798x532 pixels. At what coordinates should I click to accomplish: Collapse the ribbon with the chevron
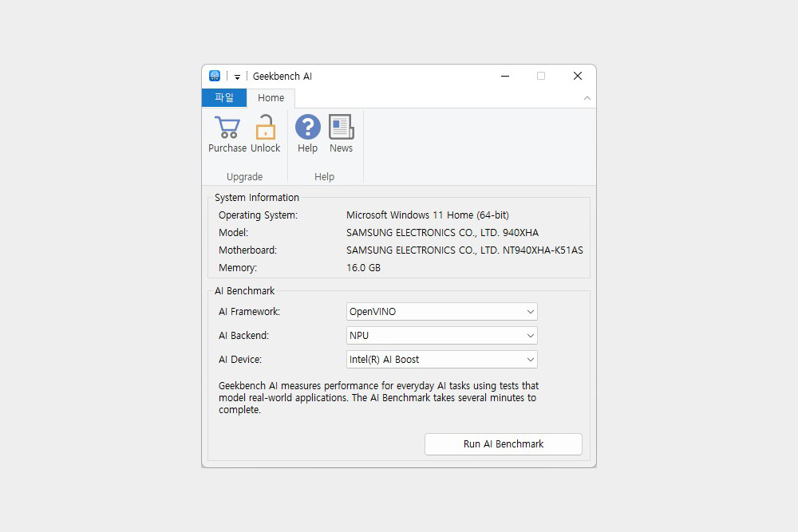pos(587,98)
